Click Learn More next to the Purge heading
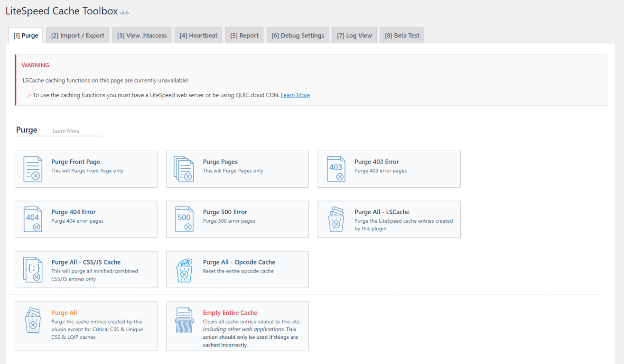This screenshot has height=364, width=624. [65, 130]
